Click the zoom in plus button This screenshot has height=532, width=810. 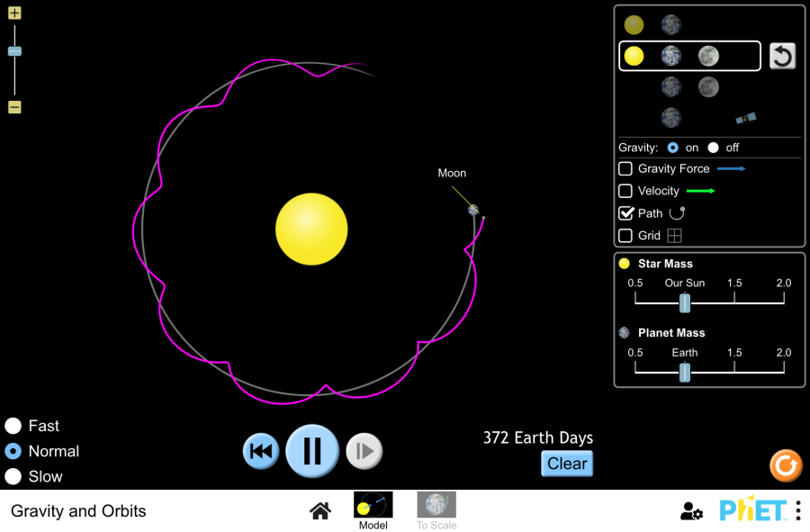(14, 14)
